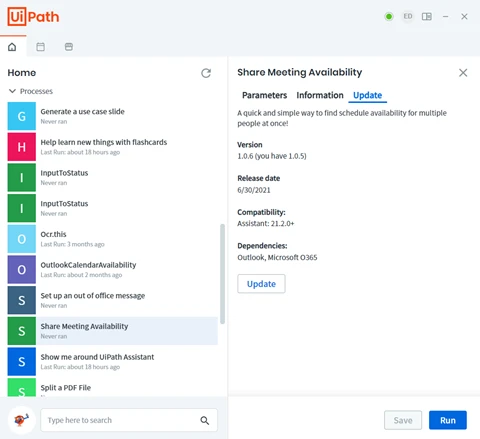Close the Share Meeting Availability panel

click(x=463, y=73)
